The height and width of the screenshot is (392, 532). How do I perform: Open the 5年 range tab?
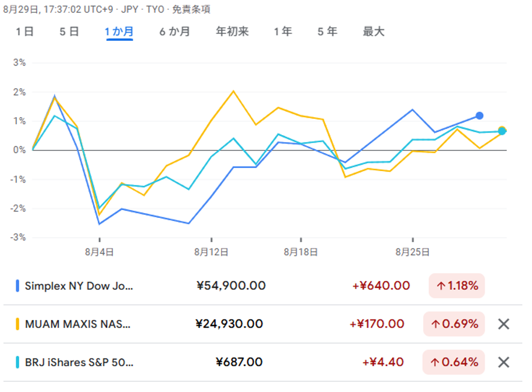(x=327, y=32)
